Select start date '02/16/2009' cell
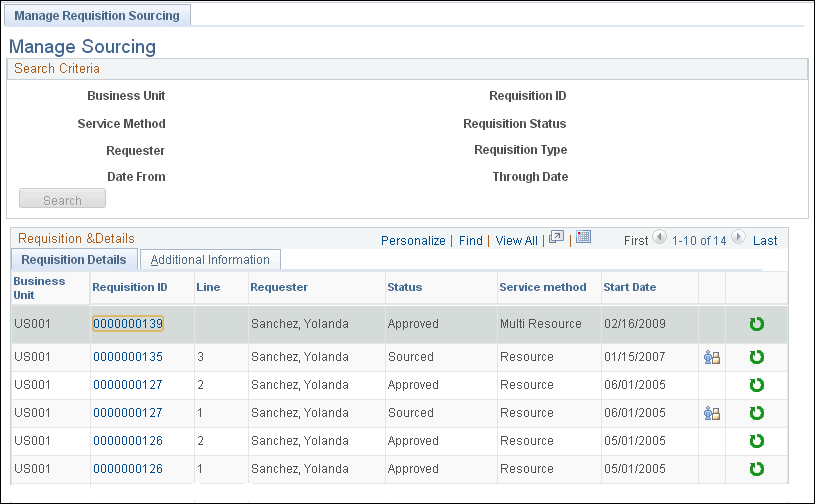 635,324
